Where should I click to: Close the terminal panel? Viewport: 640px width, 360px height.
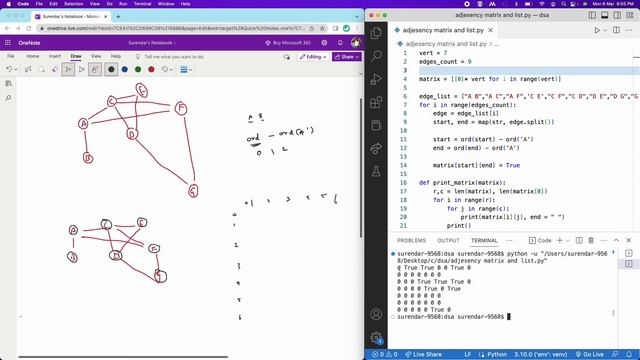pyautogui.click(x=629, y=240)
